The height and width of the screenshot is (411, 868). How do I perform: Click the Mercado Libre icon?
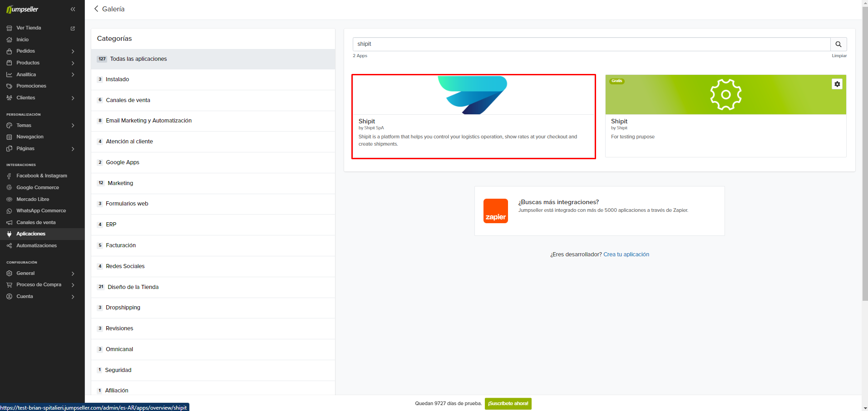9,199
